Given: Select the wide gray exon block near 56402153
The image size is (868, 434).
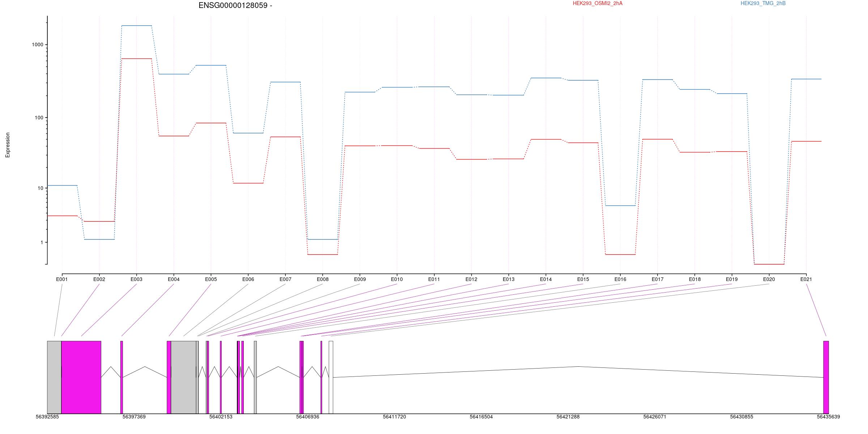Looking at the screenshot, I should coord(183,377).
